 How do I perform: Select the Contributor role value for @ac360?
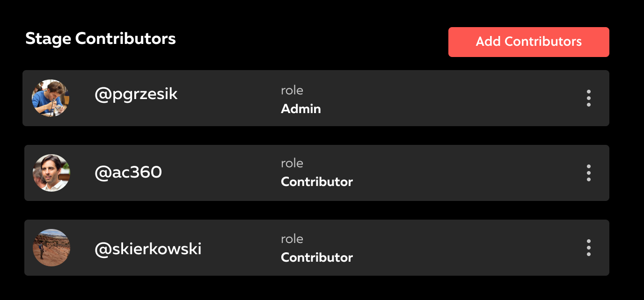317,182
